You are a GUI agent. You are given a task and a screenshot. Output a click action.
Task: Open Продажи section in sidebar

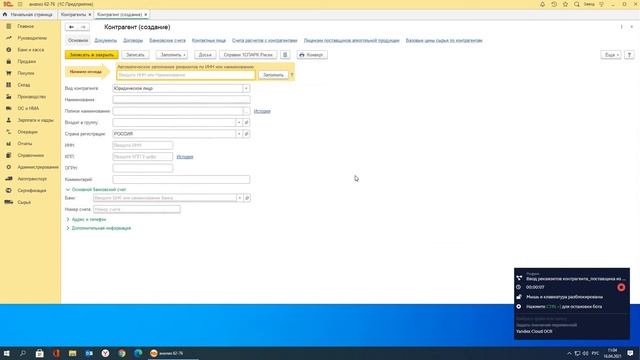[27, 62]
